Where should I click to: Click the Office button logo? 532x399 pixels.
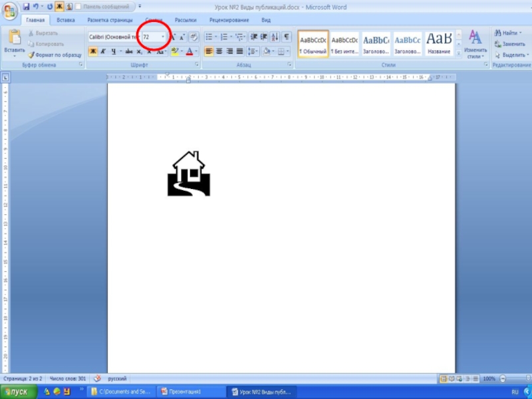(10, 11)
